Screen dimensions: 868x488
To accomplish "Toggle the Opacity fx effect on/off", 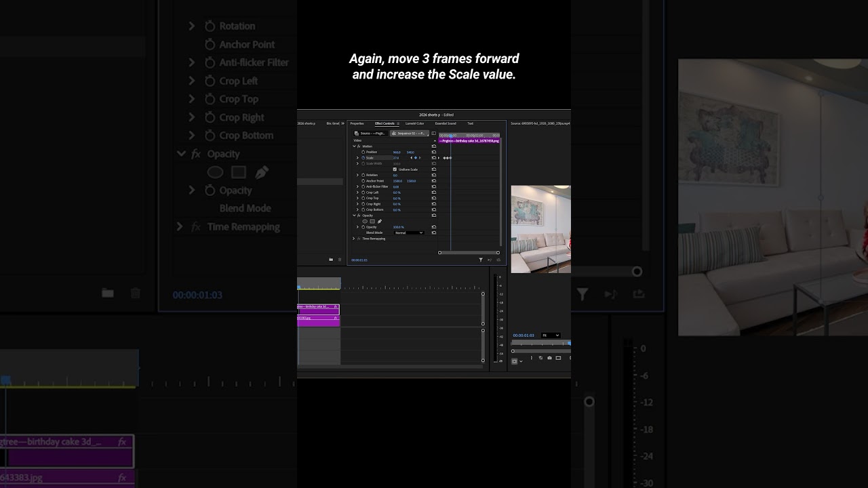I will [x=359, y=216].
